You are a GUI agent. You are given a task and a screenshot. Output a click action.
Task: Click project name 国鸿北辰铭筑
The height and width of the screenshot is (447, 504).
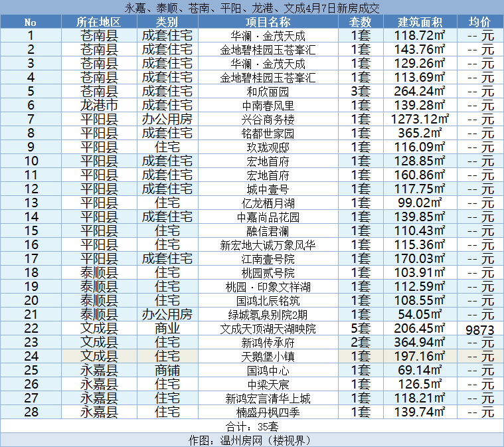(268, 301)
